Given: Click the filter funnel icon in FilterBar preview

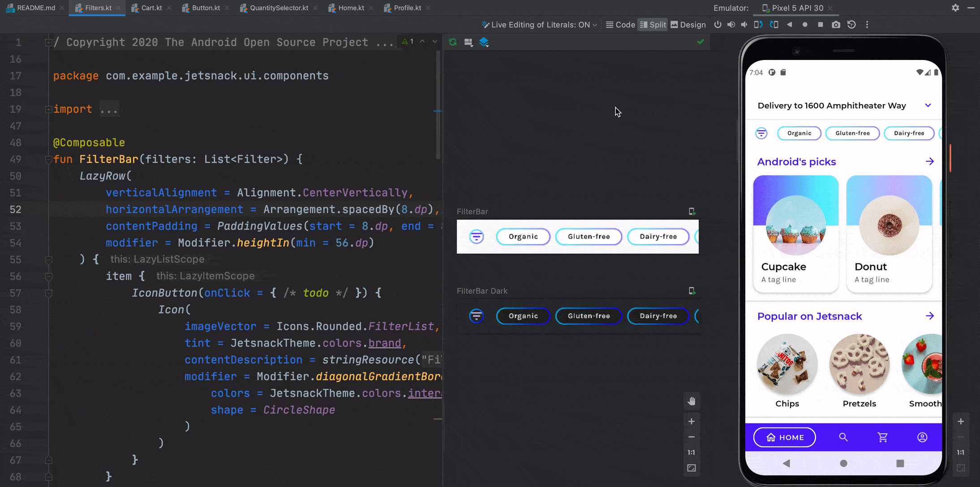Looking at the screenshot, I should 477,236.
